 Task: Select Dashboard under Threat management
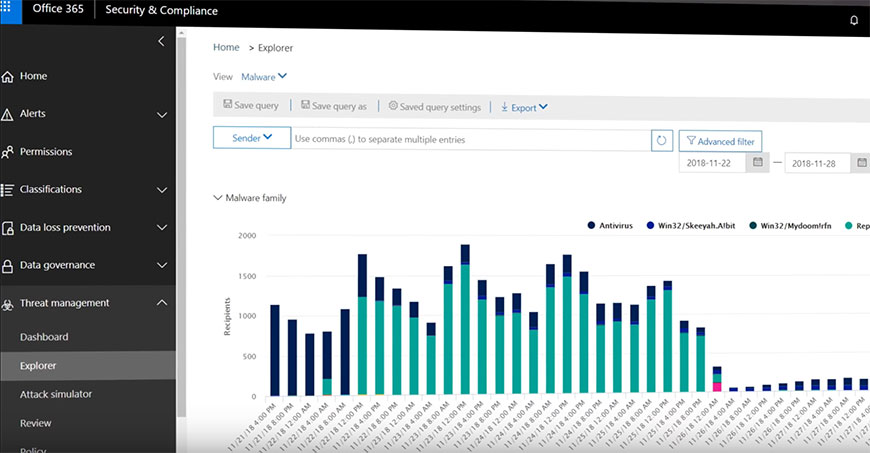coord(44,337)
